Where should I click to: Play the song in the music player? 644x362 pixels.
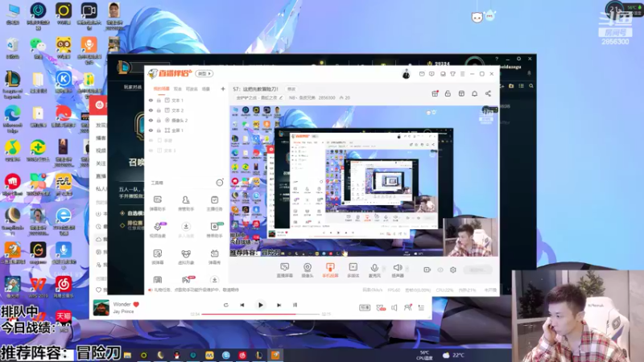pos(260,305)
